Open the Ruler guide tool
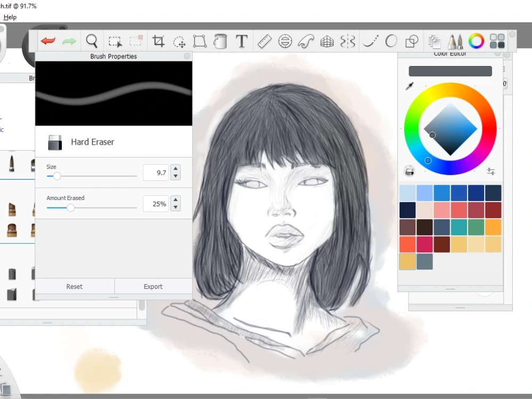This screenshot has height=399, width=532. pos(264,41)
